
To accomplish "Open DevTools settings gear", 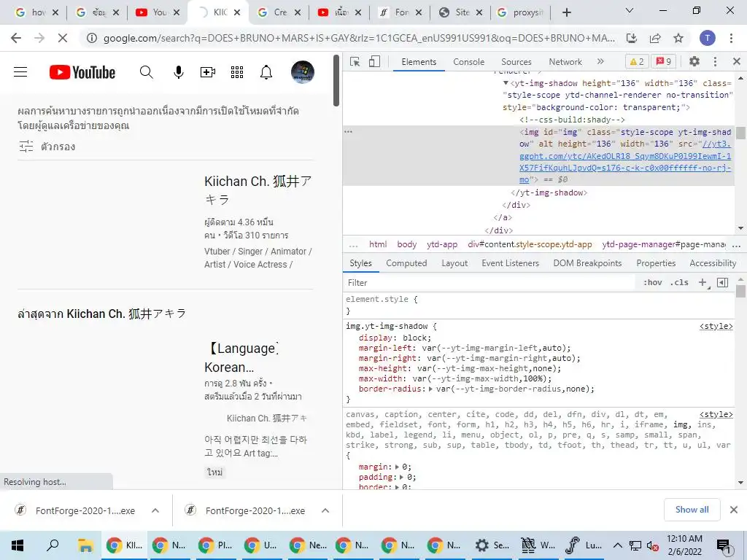I will 694,61.
